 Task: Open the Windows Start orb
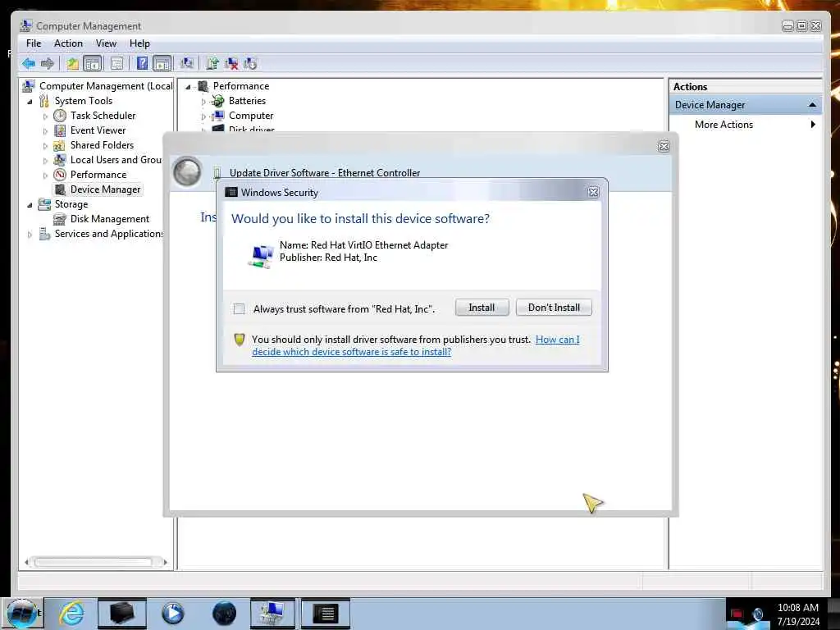pos(22,614)
